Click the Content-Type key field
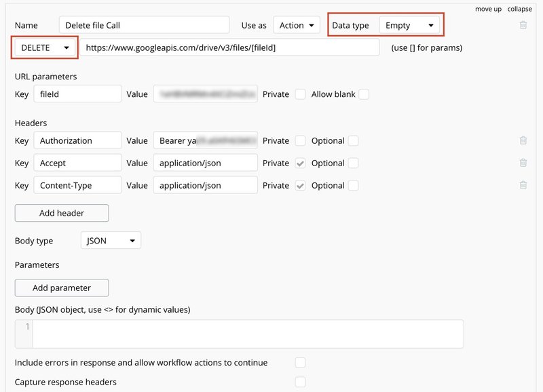This screenshot has height=392, width=543. click(x=77, y=185)
